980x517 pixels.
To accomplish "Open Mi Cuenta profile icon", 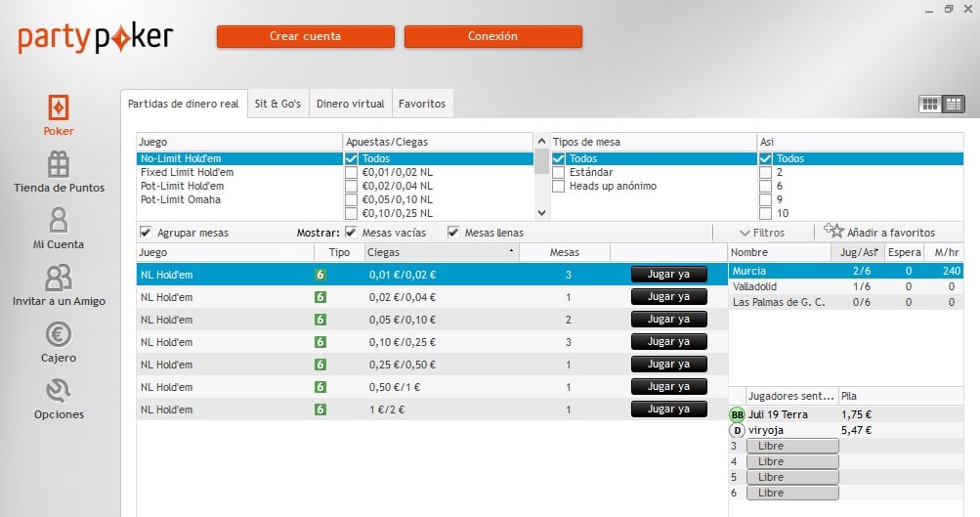I will [58, 221].
